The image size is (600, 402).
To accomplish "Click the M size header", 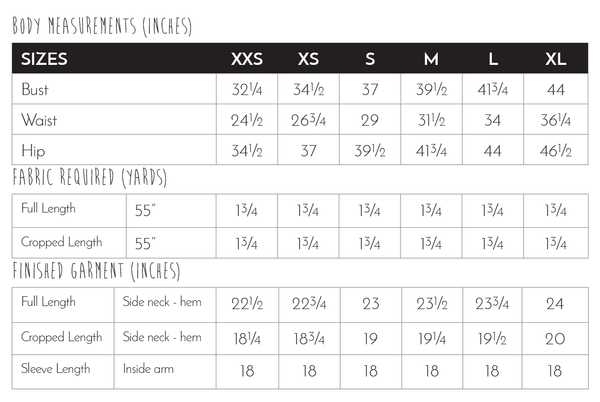I will (x=431, y=59).
